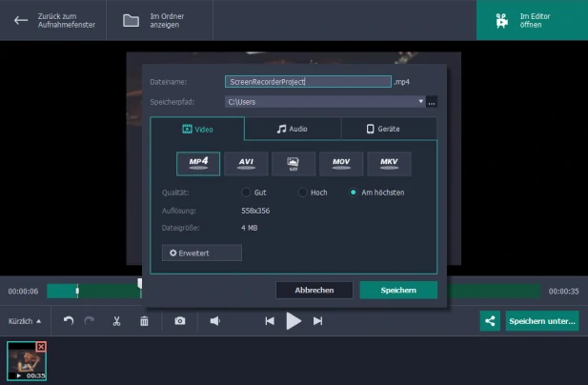Cut the clip with scissors tool
This screenshot has width=588, height=385.
click(116, 321)
